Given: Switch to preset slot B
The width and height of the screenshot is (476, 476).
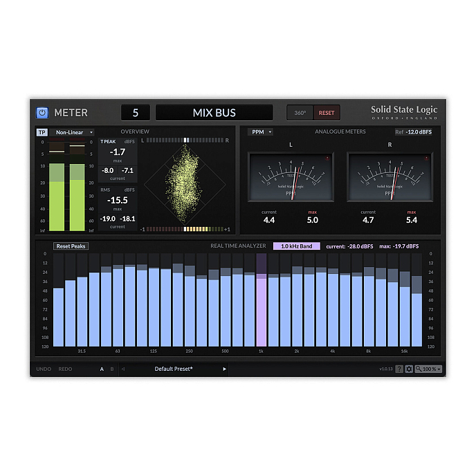Looking at the screenshot, I should pyautogui.click(x=112, y=369).
